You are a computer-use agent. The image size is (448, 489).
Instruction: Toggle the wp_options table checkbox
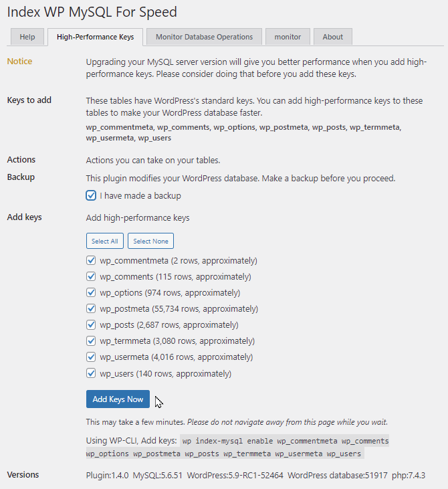coord(91,292)
